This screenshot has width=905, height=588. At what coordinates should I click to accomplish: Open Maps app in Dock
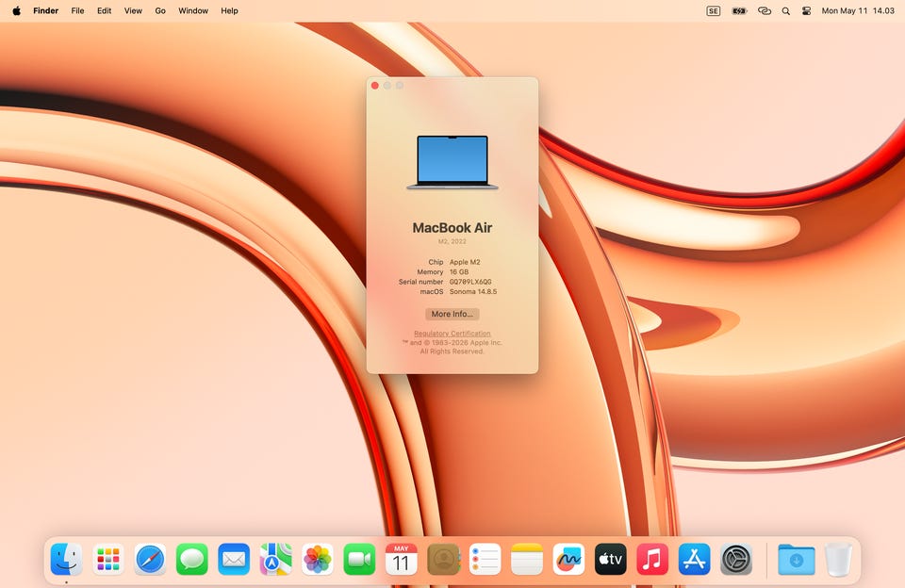(x=275, y=559)
